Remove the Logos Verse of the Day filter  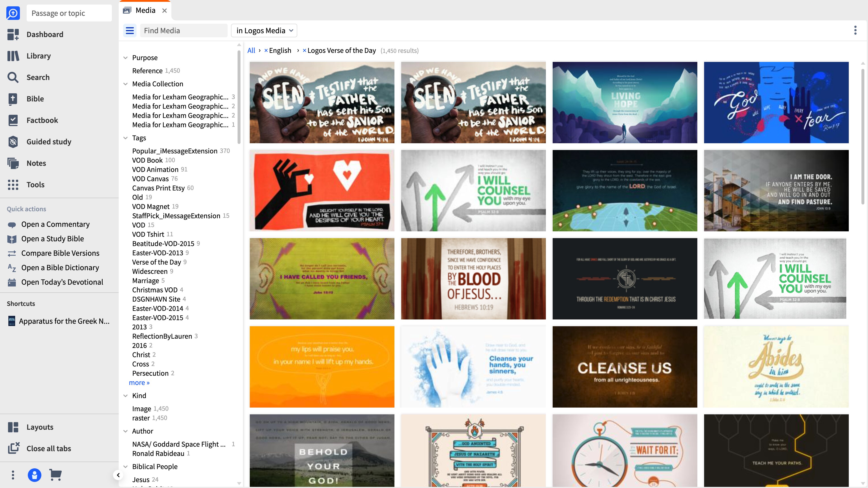click(304, 51)
